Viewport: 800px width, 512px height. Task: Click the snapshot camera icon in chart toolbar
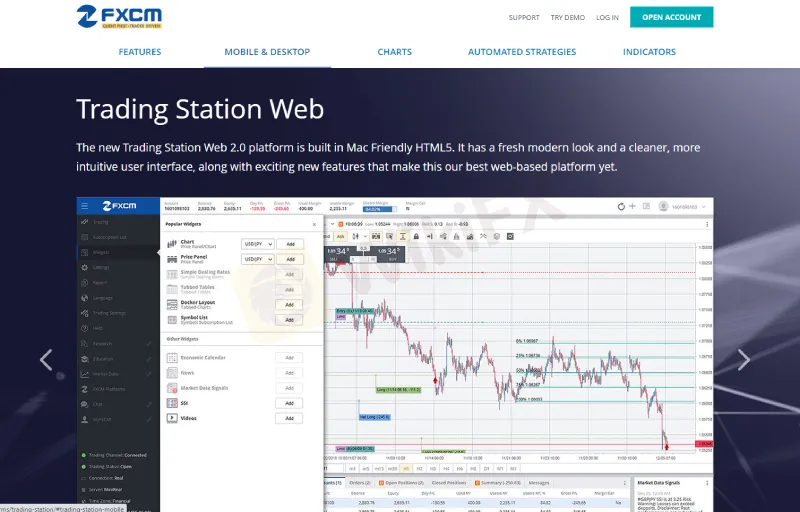pyautogui.click(x=510, y=236)
